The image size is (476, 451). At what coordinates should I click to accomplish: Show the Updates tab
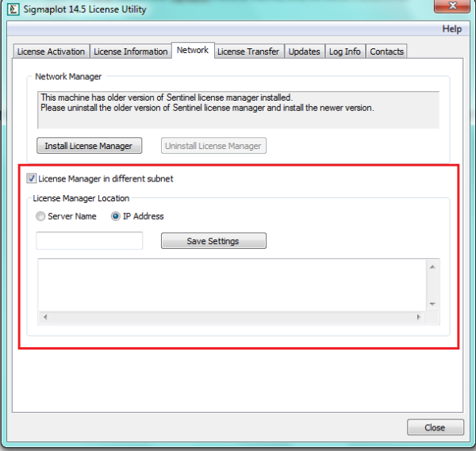coord(304,52)
